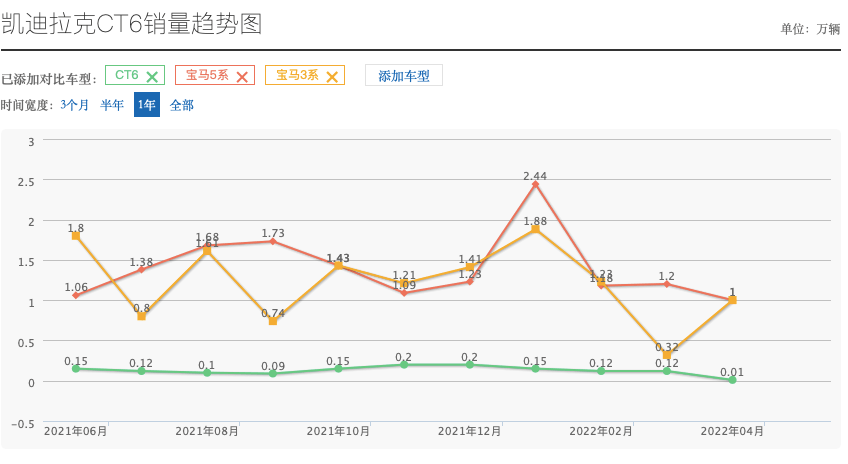Remove CT6 using the green X icon
The width and height of the screenshot is (848, 464).
152,76
